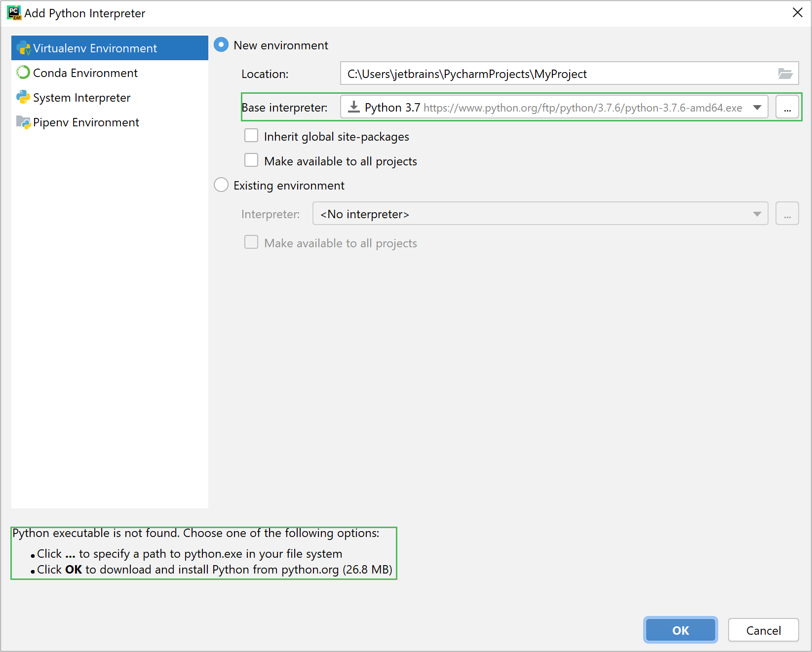
Task: Click OK to download and install Python
Action: [680, 630]
